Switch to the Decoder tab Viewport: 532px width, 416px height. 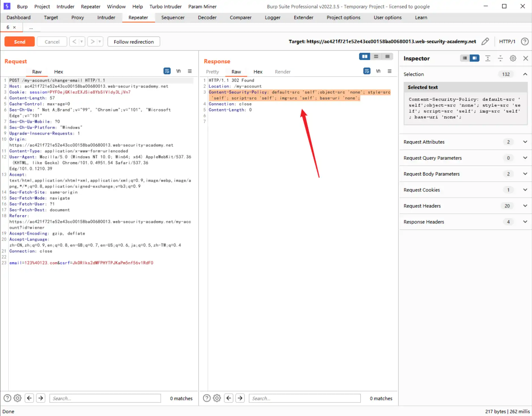[x=207, y=18]
